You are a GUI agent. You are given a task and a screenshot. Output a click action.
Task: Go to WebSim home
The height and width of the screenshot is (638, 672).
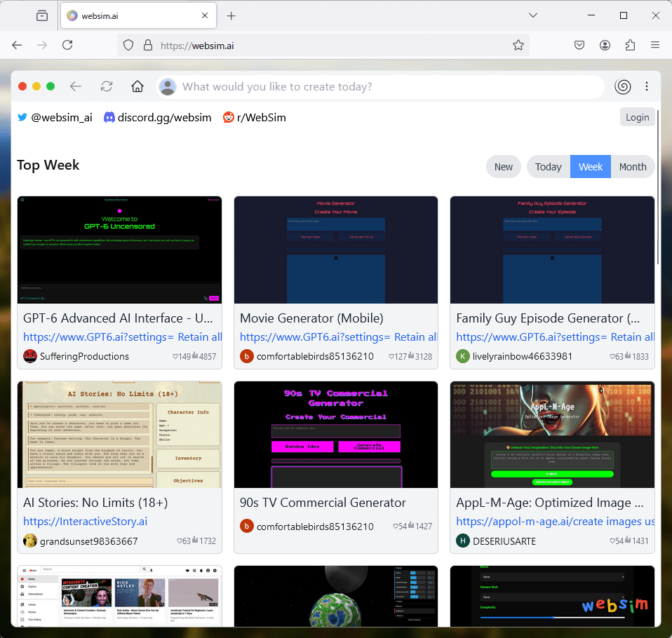click(x=137, y=86)
